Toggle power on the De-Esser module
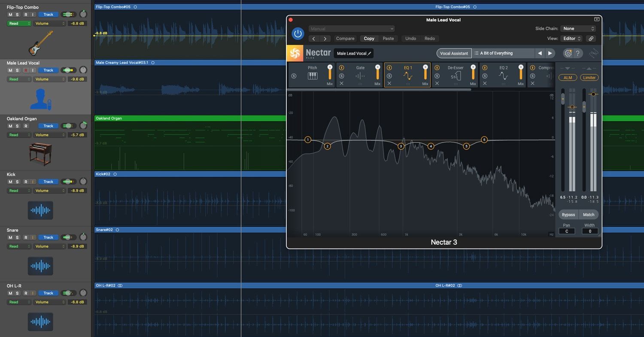644x337 pixels. click(x=437, y=68)
